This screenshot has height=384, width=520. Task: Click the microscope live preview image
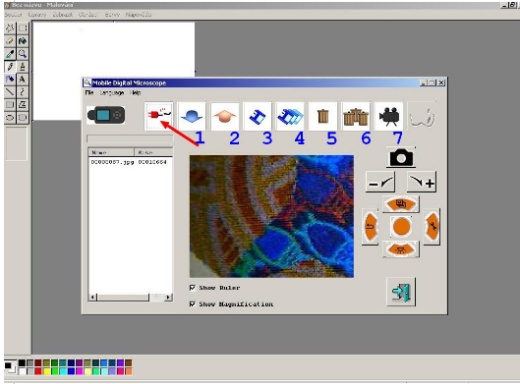(272, 216)
